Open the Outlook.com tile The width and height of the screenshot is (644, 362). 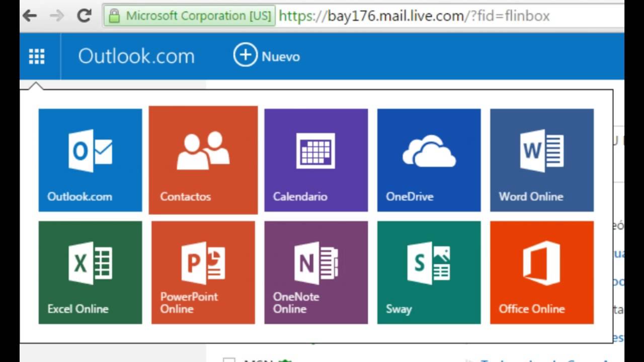91,160
